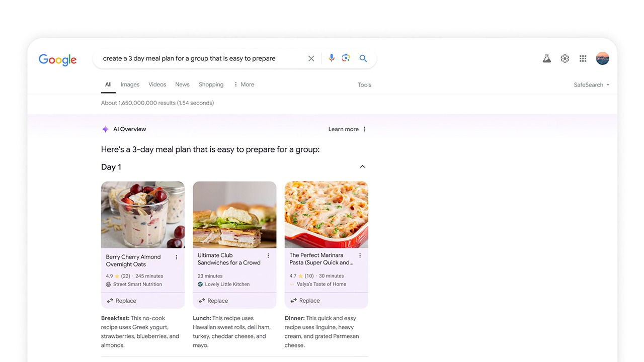
Task: Click the search query input field
Action: pos(201,58)
